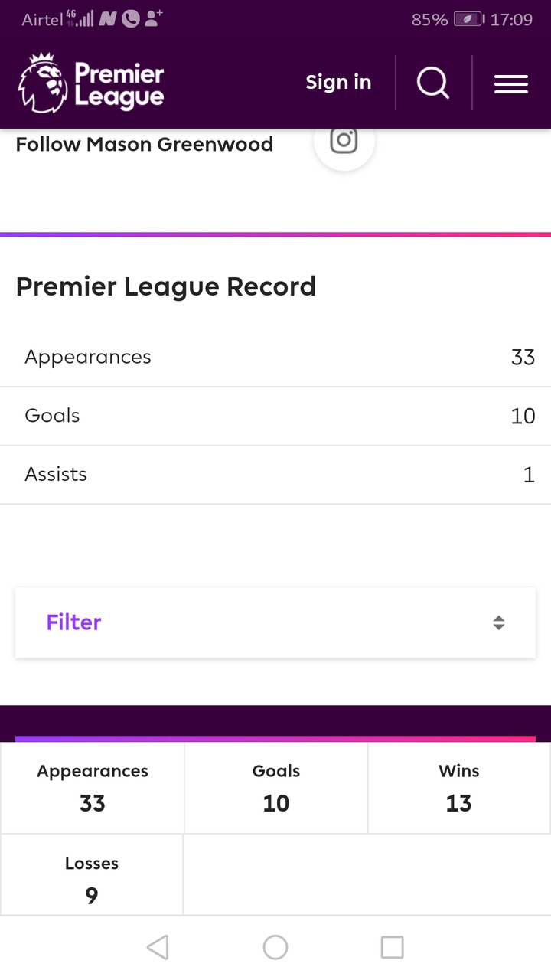551x980 pixels.
Task: Open the Premier League home logo
Action: 92,83
